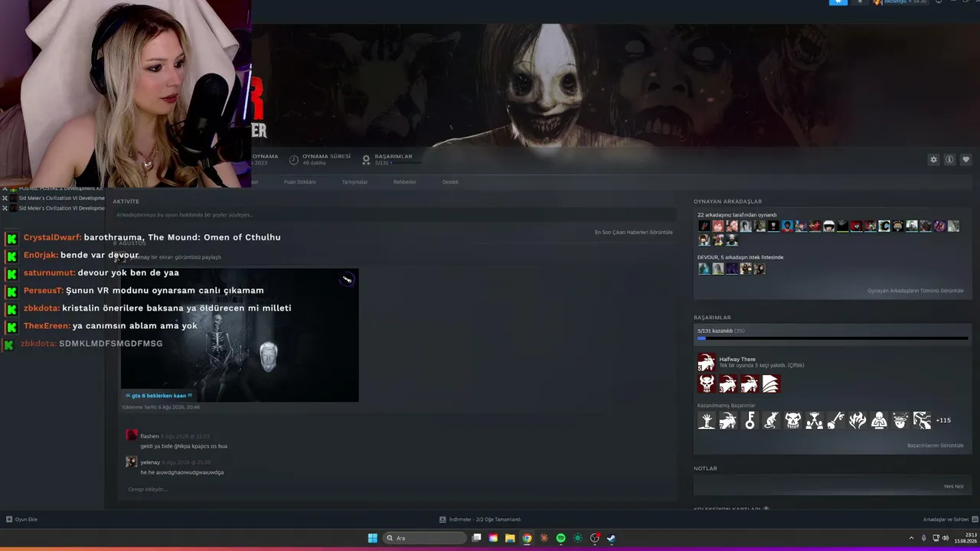Click yelenay's avatar in the comments
Viewport: 980px width, 551px height.
click(132, 461)
